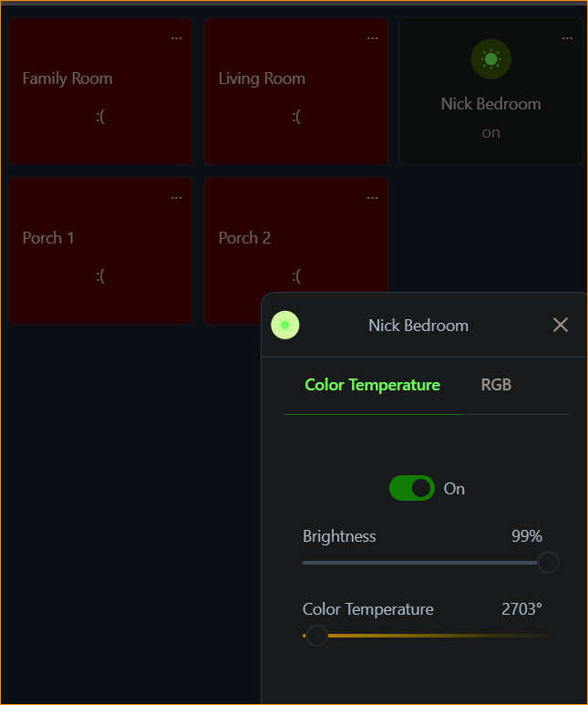
Task: Click the Nick Bedroom card light icon
Action: [490, 59]
